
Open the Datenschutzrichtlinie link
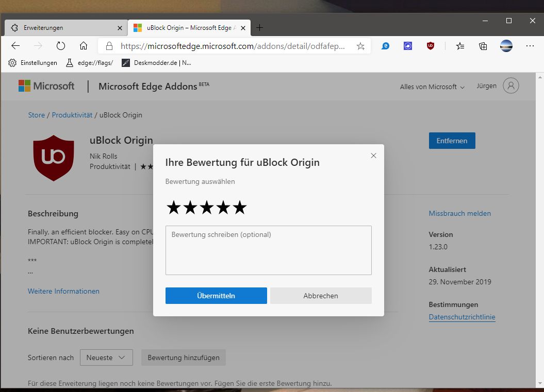(462, 317)
